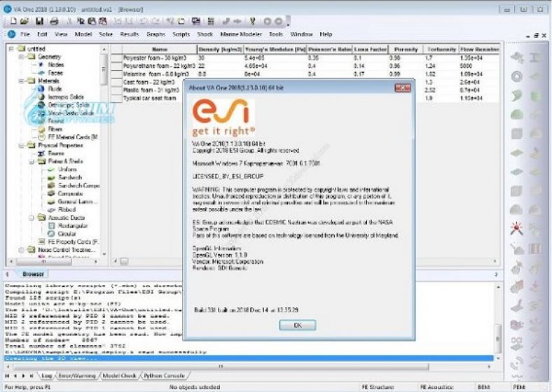
Task: Select the Polyester foam - 30 kg/m3 row
Action: tap(305, 57)
